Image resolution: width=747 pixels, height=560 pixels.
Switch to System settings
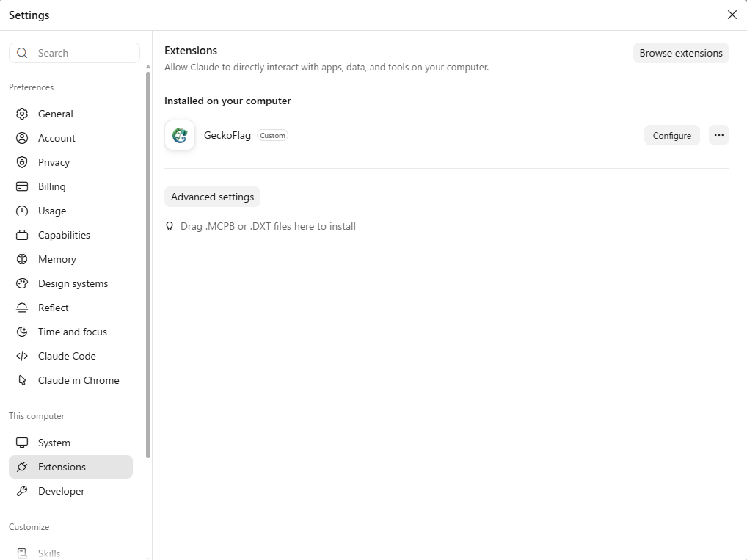point(70,443)
